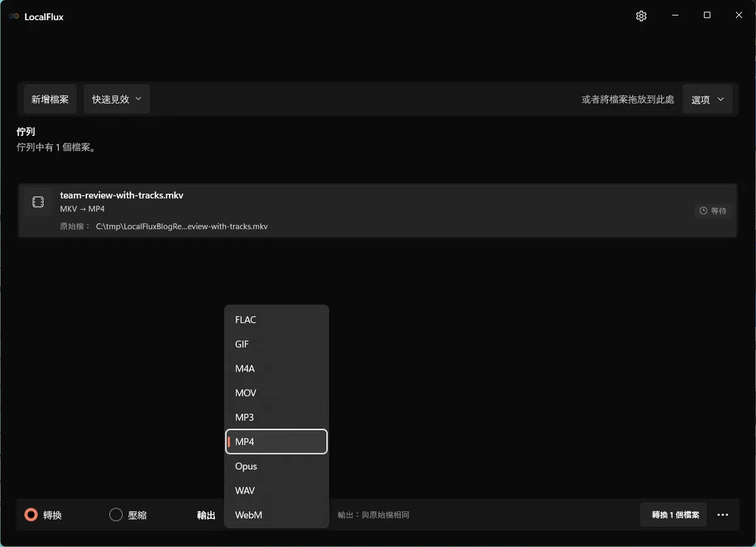756x547 pixels.
Task: Choose M4A from the format list
Action: (x=277, y=369)
